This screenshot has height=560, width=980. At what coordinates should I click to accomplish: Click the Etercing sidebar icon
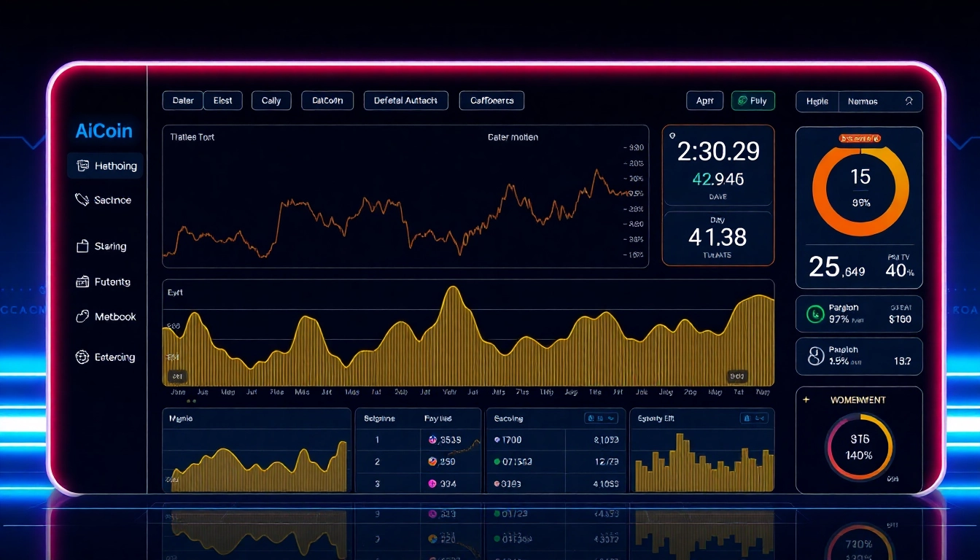coord(82,357)
